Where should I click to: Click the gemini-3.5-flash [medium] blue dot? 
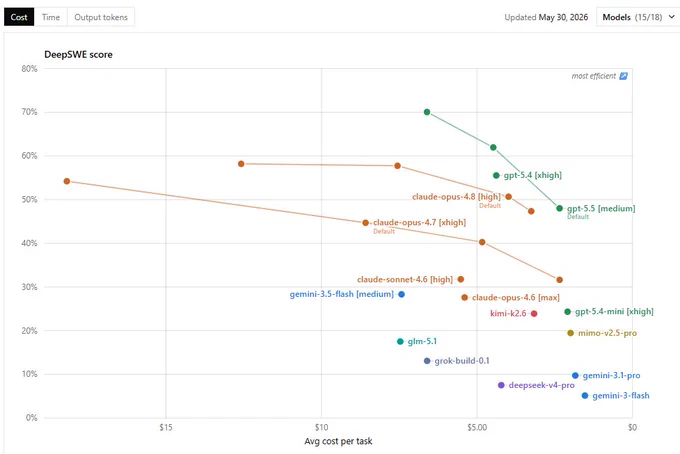click(402, 294)
